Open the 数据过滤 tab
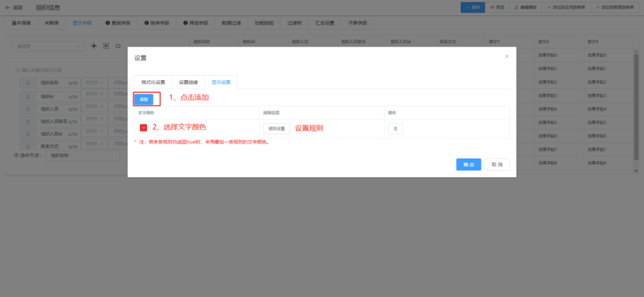 pos(231,23)
